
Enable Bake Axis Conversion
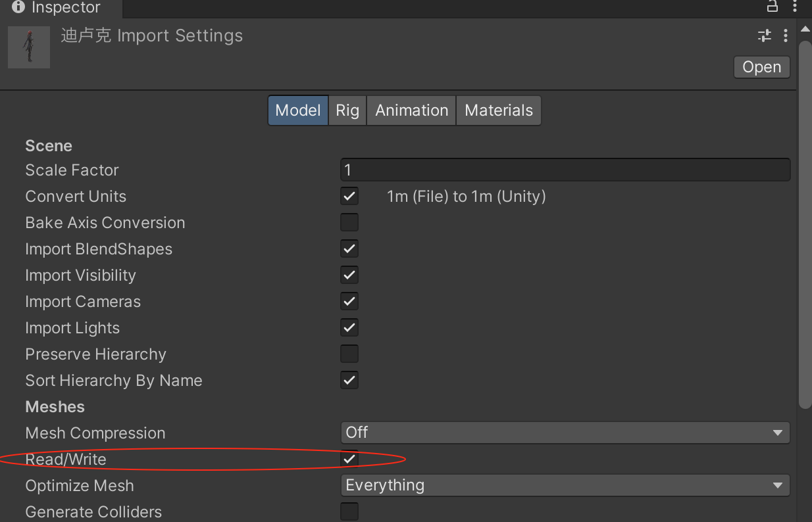[x=349, y=223]
